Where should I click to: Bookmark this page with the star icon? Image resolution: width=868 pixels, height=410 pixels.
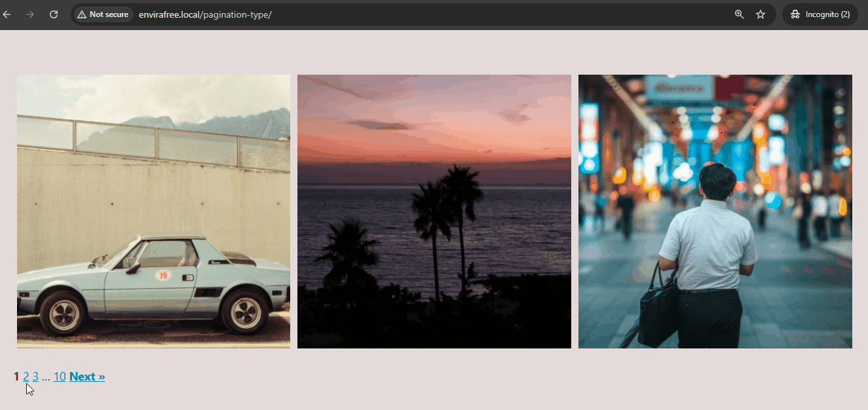point(761,14)
